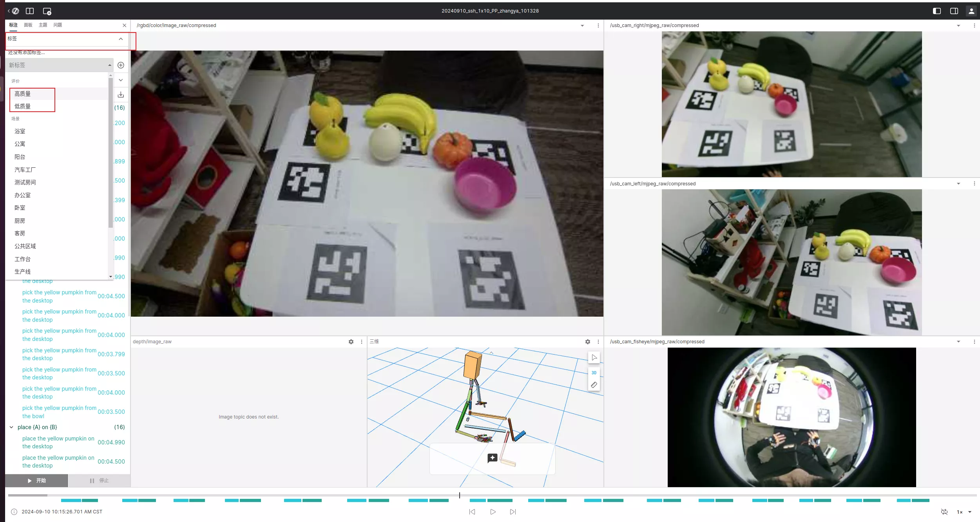The width and height of the screenshot is (980, 522).
Task: Open rgbd color image topic dropdown
Action: [x=582, y=25]
